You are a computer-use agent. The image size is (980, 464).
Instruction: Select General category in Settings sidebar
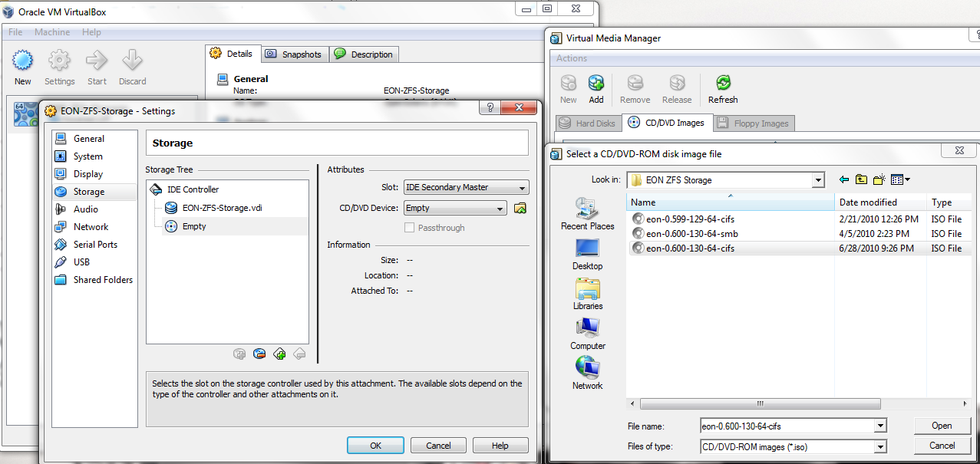coord(94,139)
